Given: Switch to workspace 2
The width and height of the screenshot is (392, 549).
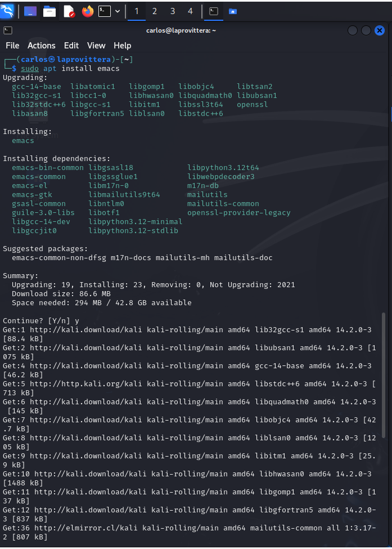Looking at the screenshot, I should pyautogui.click(x=155, y=12).
